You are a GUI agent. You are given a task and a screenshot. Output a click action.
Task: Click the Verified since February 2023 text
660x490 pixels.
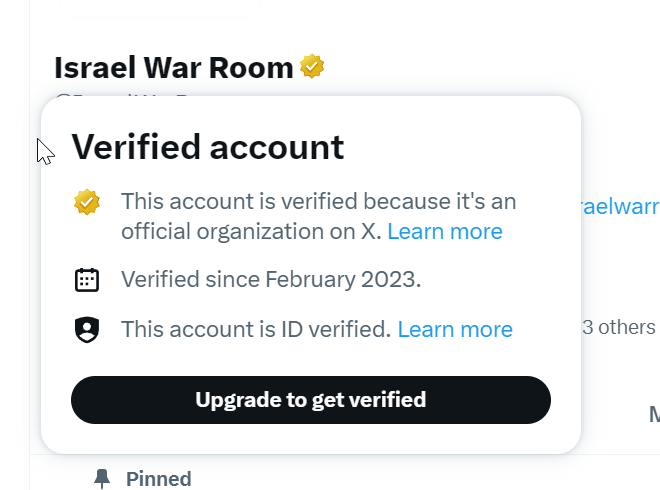coord(271,279)
